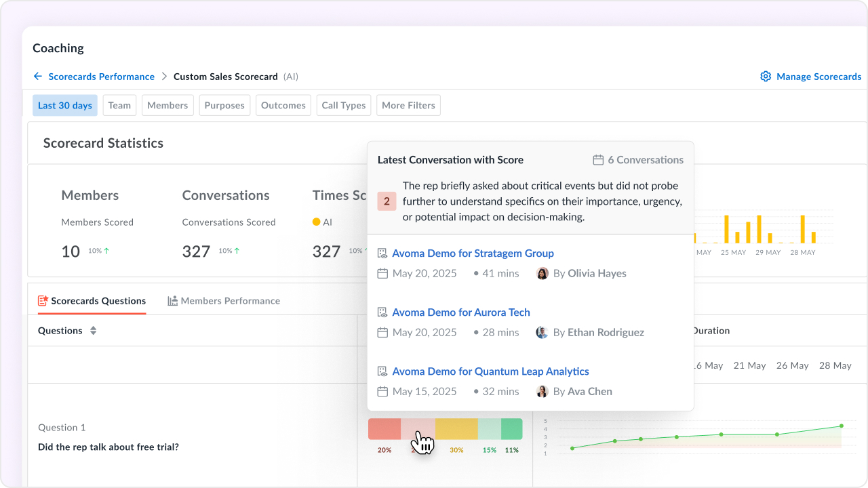Image resolution: width=868 pixels, height=488 pixels.
Task: Click the Manage Scorecards gear icon
Action: 766,77
